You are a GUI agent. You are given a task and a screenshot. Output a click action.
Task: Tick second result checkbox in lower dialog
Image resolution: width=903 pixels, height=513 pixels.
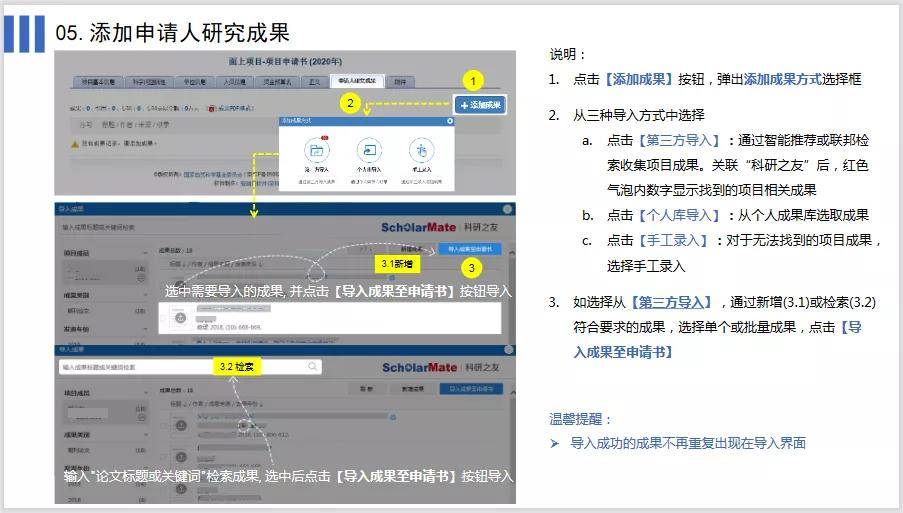coord(164,458)
